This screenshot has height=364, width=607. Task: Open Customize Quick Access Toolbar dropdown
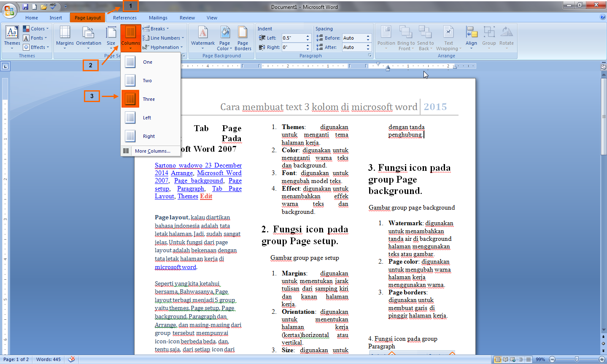point(65,7)
